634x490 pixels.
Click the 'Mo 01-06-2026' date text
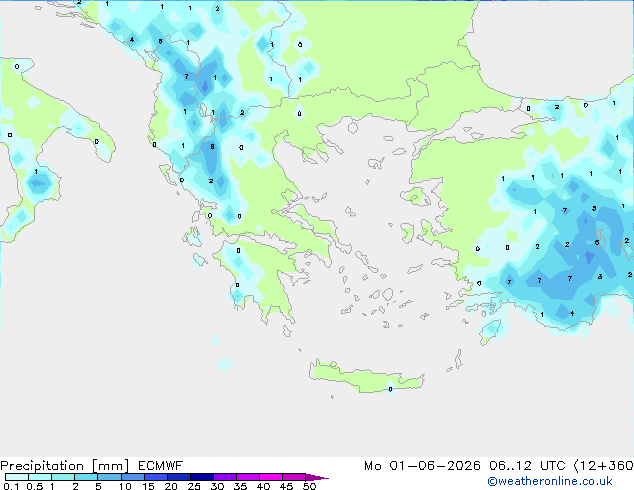pyautogui.click(x=422, y=466)
